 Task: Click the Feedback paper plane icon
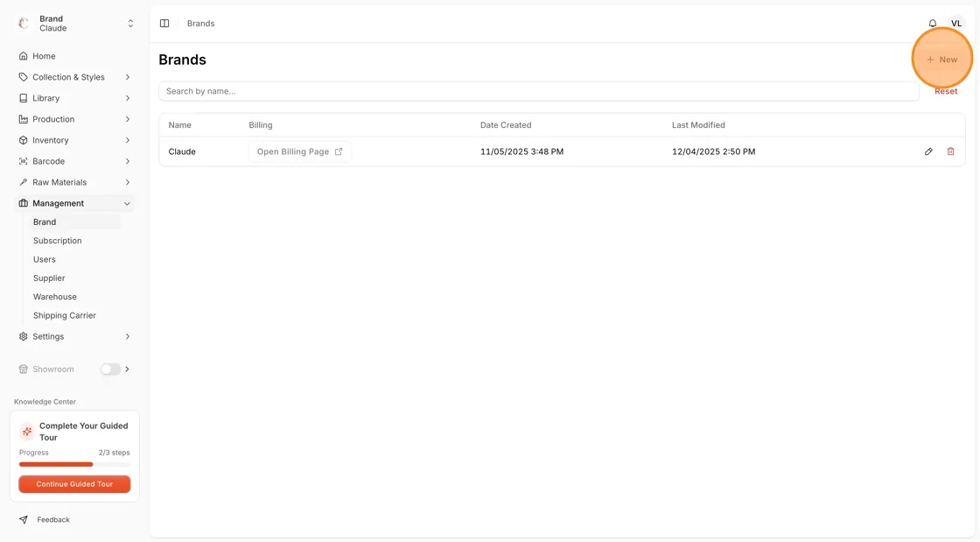pos(23,519)
